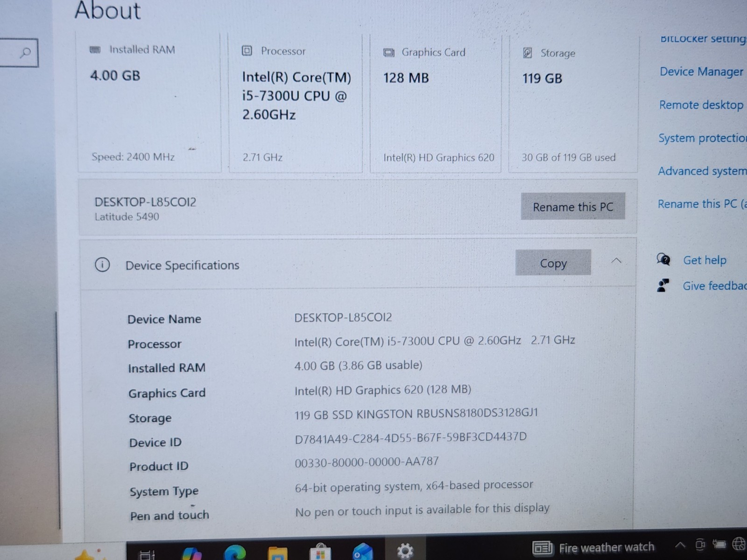
Task: Open Advanced system settings link
Action: pyautogui.click(x=702, y=171)
